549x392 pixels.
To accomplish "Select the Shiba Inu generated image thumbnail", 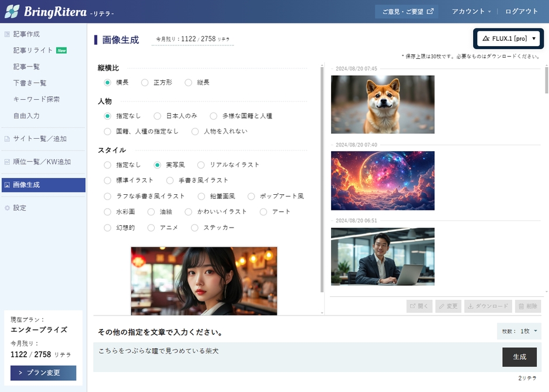I will pos(383,104).
